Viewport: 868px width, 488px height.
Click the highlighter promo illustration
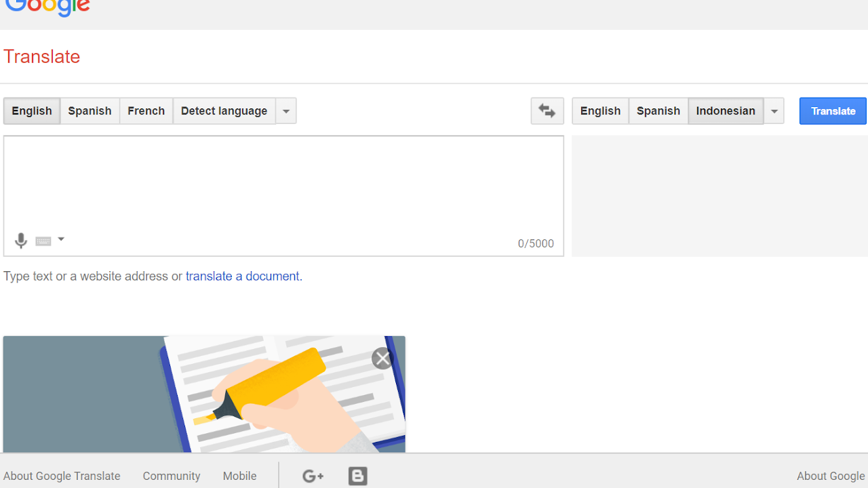click(x=204, y=394)
